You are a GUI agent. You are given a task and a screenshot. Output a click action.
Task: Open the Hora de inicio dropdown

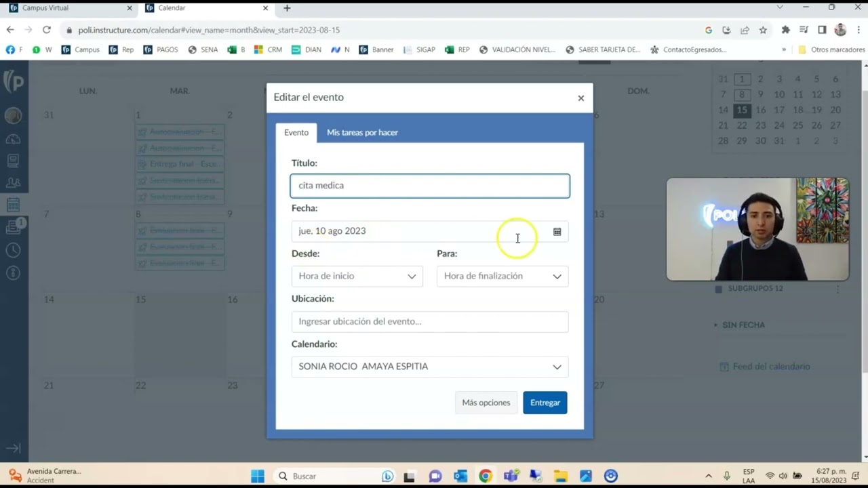[x=357, y=276]
